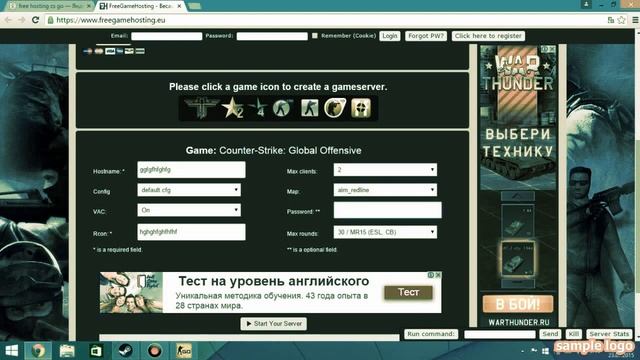Click the translate icon in address bar
The height and width of the screenshot is (360, 640).
tap(611, 20)
